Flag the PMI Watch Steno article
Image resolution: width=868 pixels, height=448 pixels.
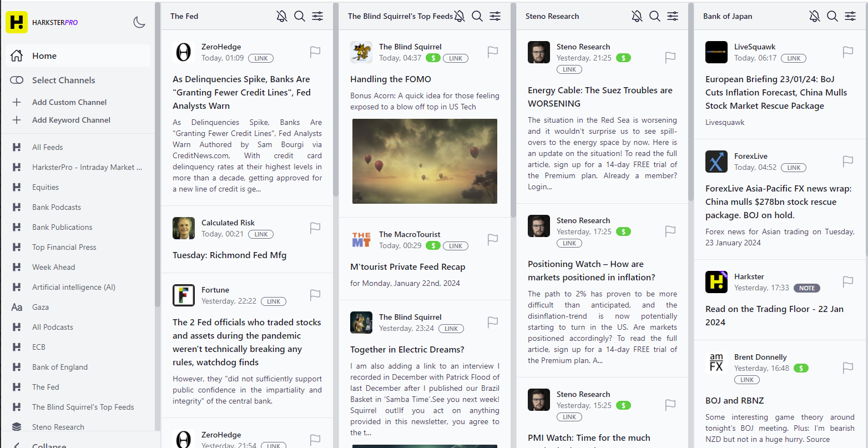(670, 405)
